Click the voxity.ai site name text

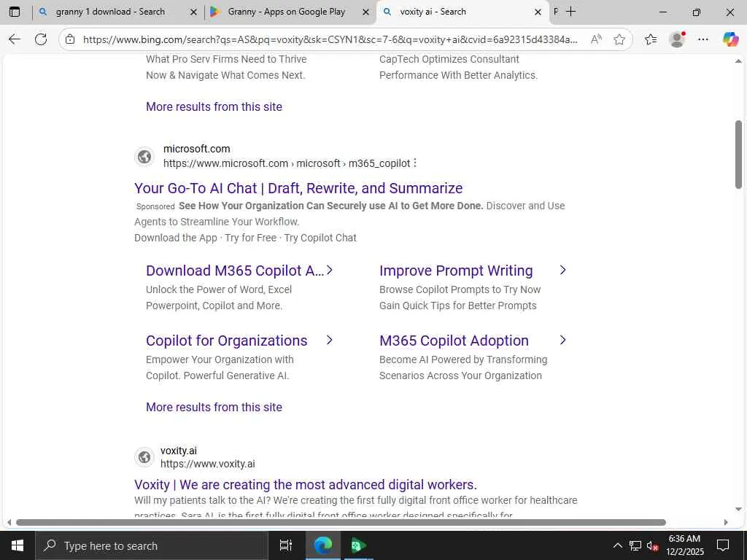click(x=179, y=451)
